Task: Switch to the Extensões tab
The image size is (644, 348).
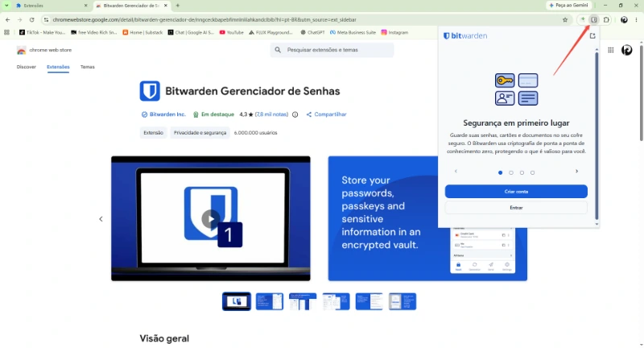Action: point(58,67)
